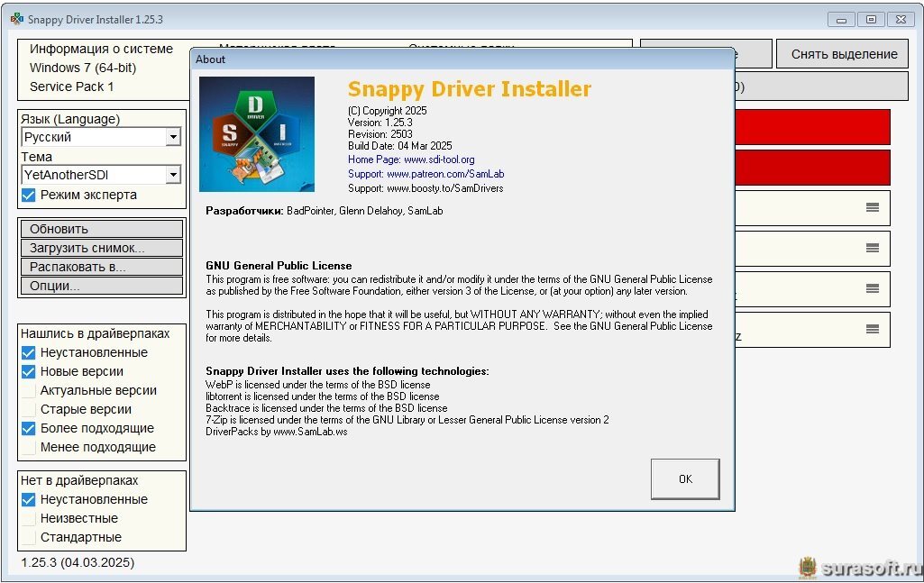Open the menu icon on second beige driver row
This screenshot has height=583, width=924.
(x=872, y=248)
